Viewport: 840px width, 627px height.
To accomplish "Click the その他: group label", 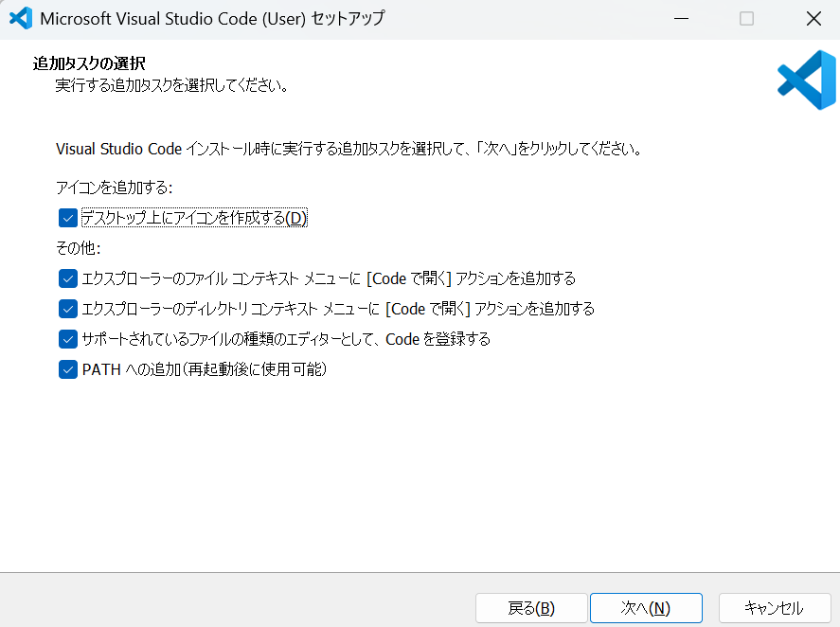I will [x=78, y=248].
